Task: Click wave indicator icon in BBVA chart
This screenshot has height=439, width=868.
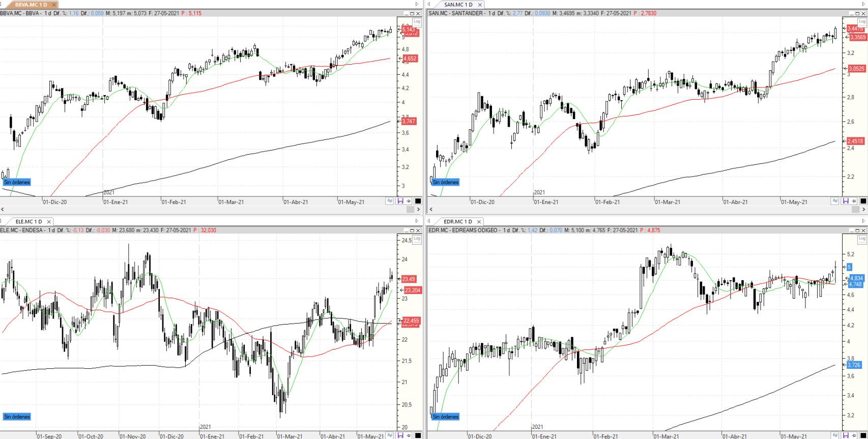Action: (390, 201)
